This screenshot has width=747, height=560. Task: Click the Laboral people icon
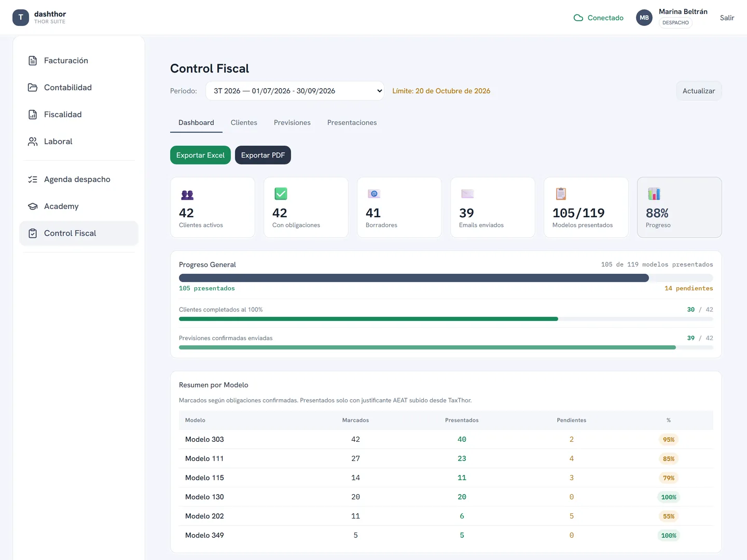point(33,142)
